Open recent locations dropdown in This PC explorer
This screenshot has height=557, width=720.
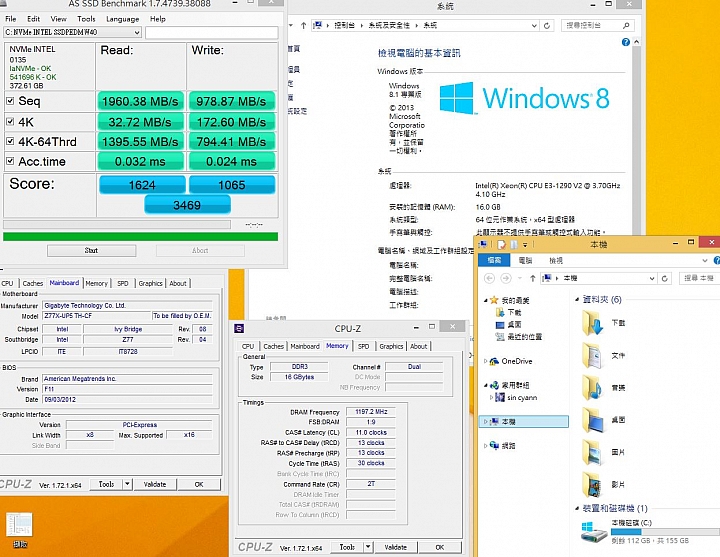[x=520, y=278]
